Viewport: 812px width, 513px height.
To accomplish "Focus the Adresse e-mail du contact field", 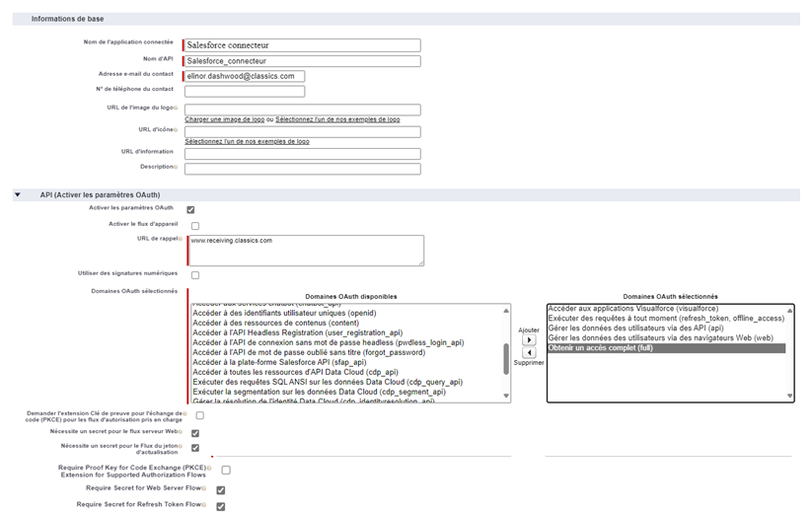I will click(x=245, y=76).
